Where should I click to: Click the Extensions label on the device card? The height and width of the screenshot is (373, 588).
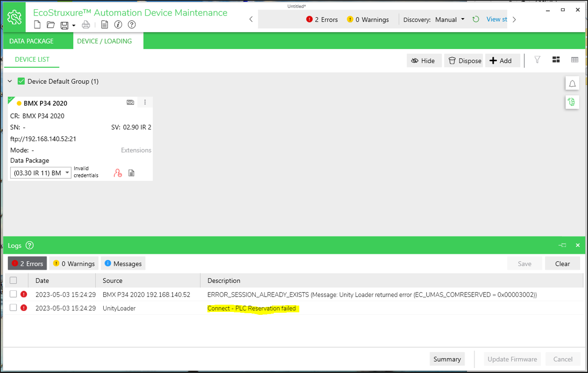tap(136, 150)
